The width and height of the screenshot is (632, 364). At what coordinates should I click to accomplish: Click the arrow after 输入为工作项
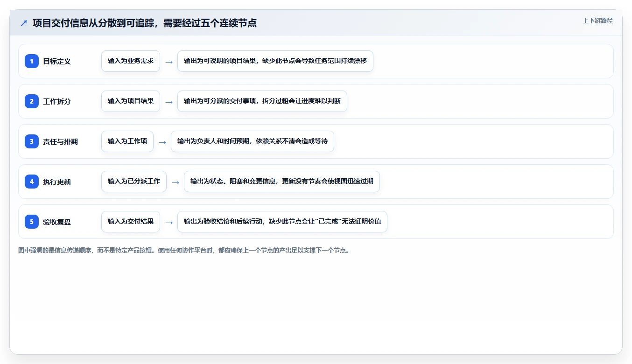162,142
